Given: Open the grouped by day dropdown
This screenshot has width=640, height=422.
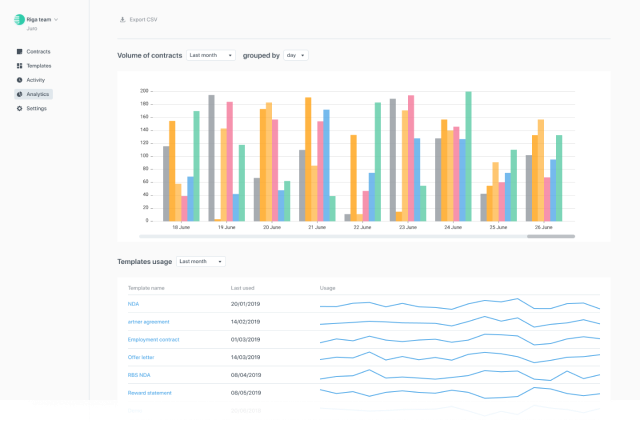Looking at the screenshot, I should (296, 56).
